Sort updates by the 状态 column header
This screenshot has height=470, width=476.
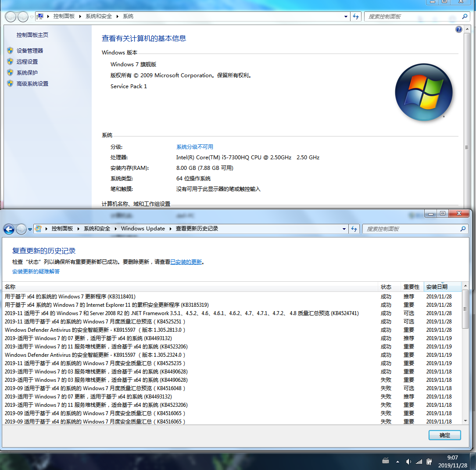(386, 287)
